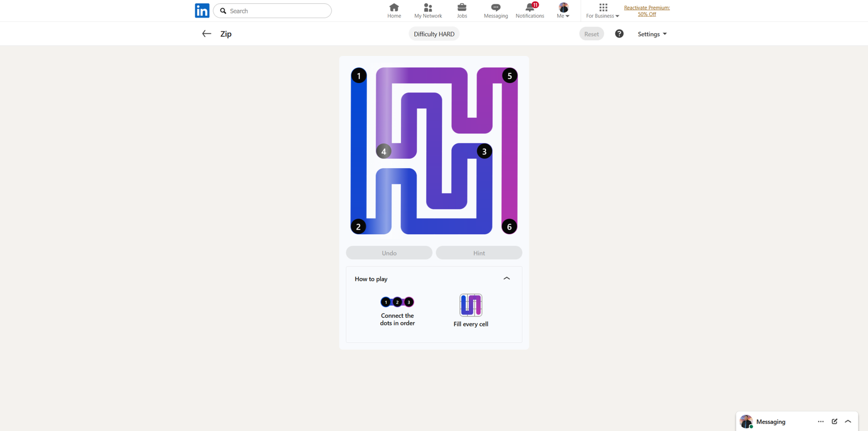Open compose new message icon
This screenshot has width=868, height=431.
pyautogui.click(x=834, y=421)
